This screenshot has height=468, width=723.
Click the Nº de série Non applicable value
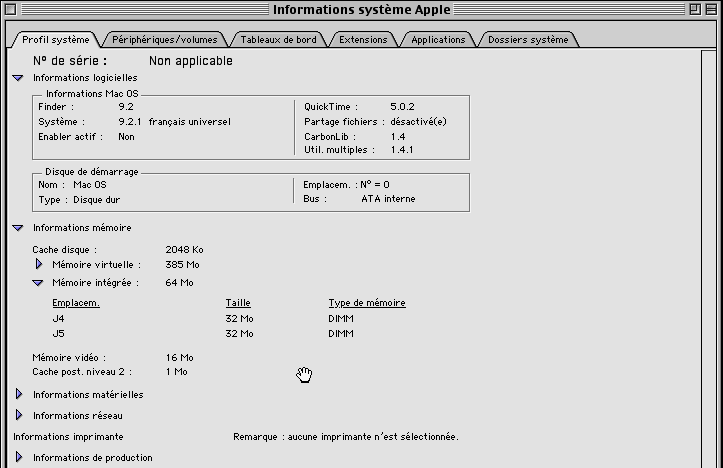pos(191,61)
